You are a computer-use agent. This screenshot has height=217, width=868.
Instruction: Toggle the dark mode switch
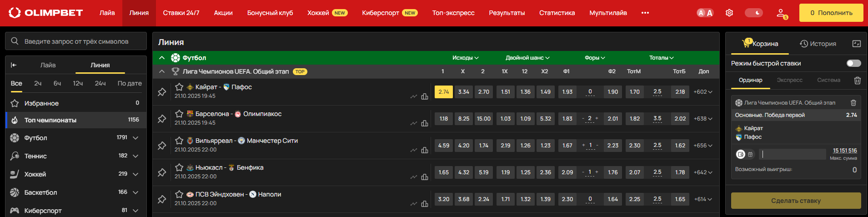pos(753,13)
